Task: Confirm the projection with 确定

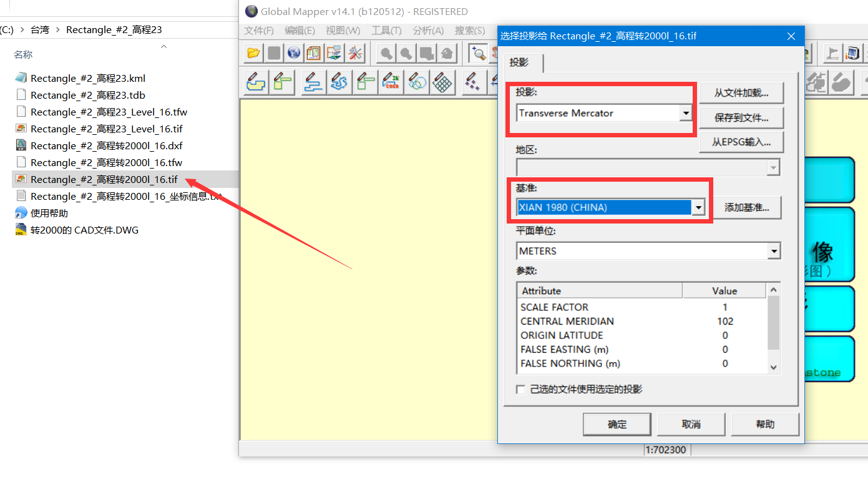Action: [617, 424]
